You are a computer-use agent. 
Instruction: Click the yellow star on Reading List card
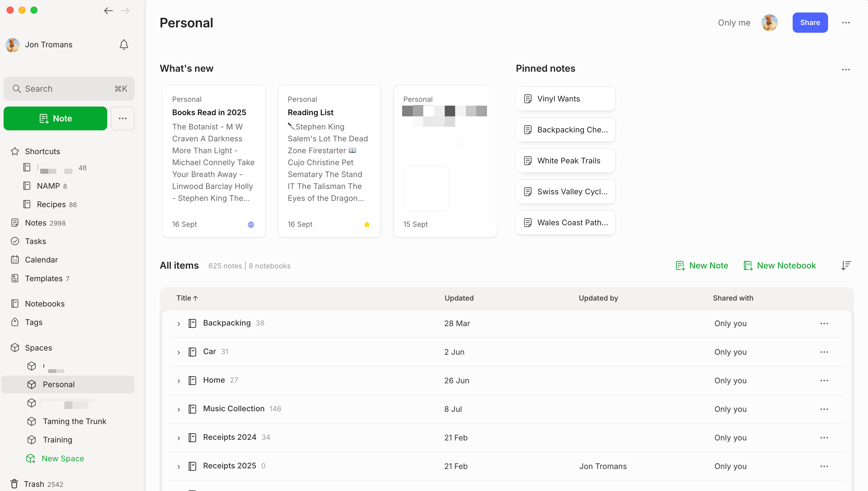coord(367,224)
